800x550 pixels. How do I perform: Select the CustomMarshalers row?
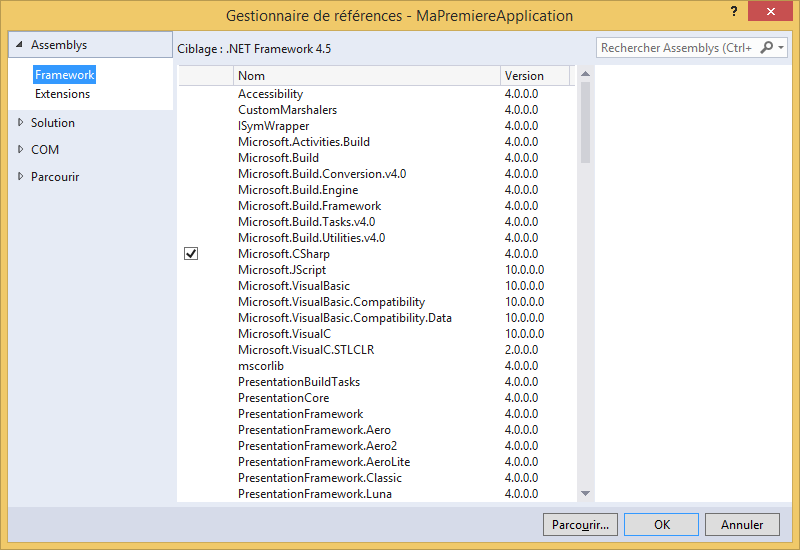[x=377, y=110]
